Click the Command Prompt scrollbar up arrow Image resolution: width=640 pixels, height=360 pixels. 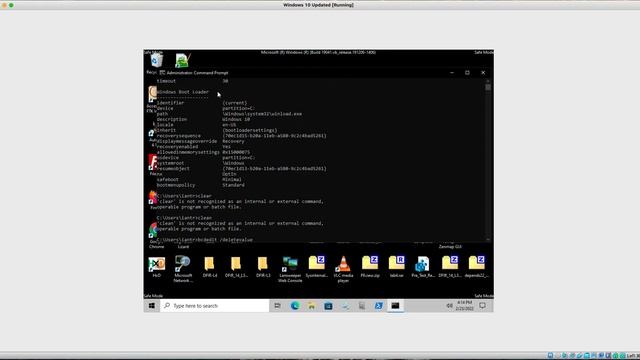point(488,81)
